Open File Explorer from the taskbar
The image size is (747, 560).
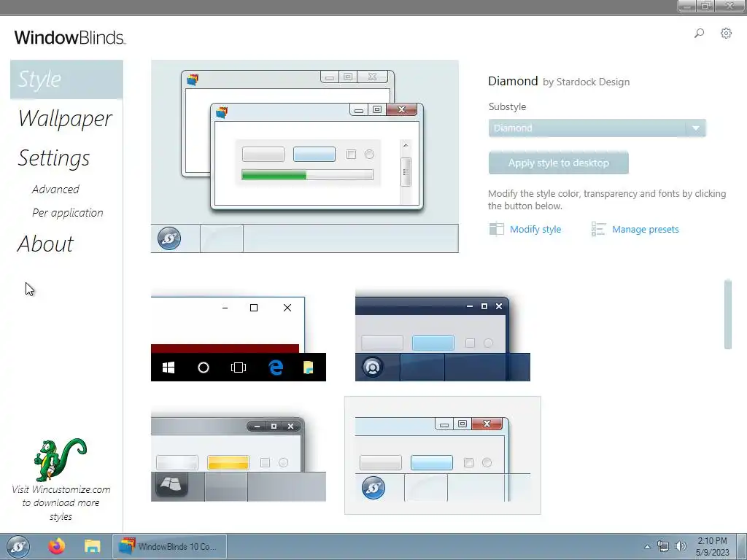tap(93, 546)
